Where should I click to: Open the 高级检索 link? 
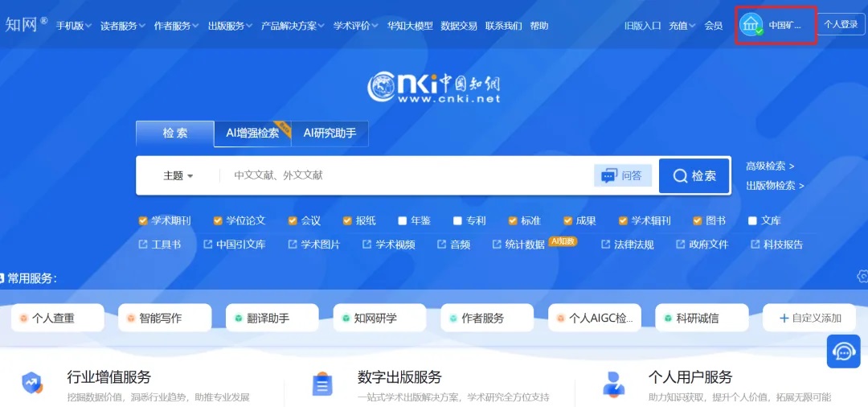point(770,166)
